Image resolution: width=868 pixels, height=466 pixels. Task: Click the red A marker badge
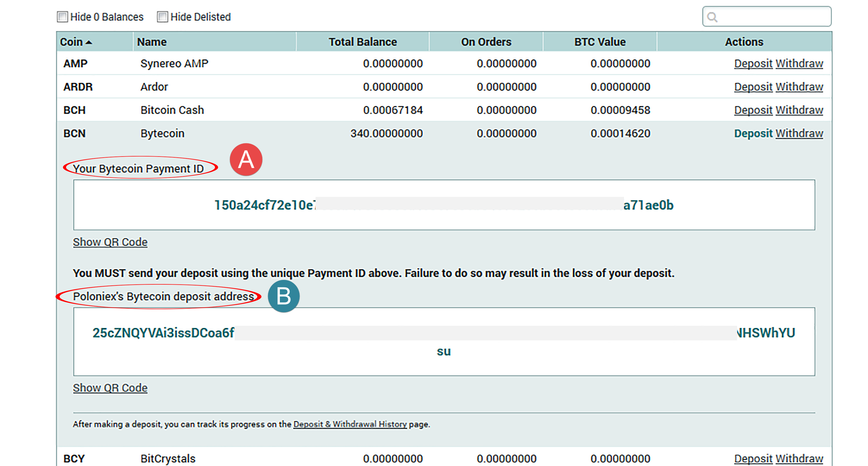pyautogui.click(x=246, y=159)
